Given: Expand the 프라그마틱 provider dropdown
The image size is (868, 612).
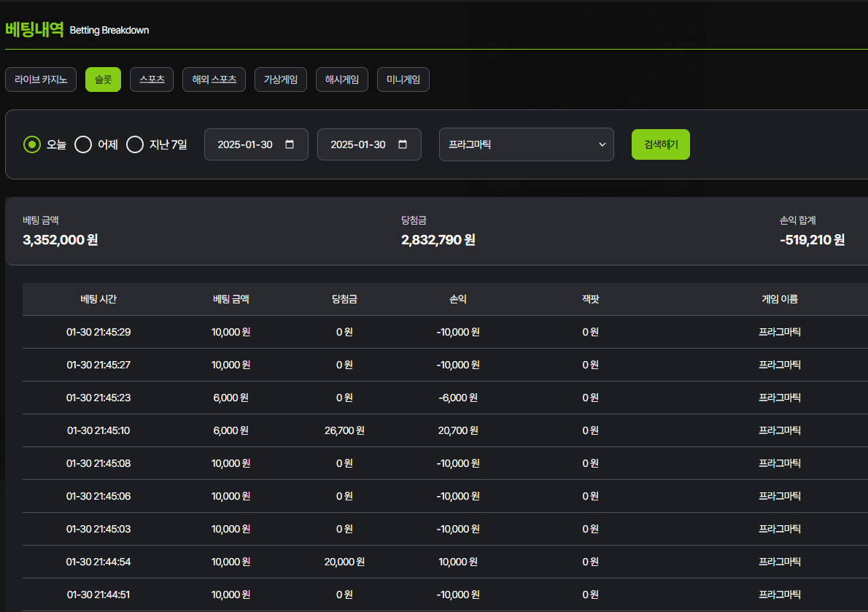Looking at the screenshot, I should pyautogui.click(x=527, y=144).
